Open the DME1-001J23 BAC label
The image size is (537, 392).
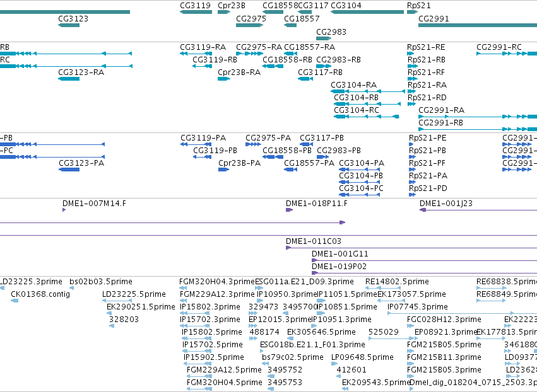446,204
